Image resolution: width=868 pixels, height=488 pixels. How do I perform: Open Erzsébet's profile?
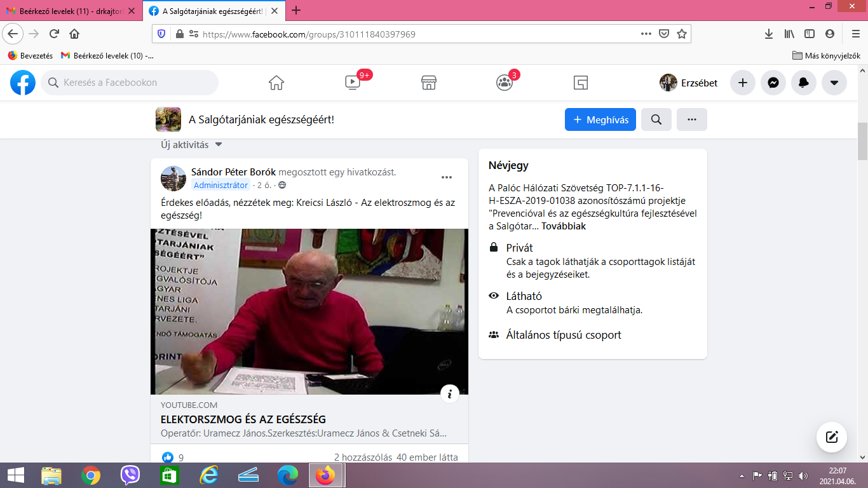coord(689,83)
